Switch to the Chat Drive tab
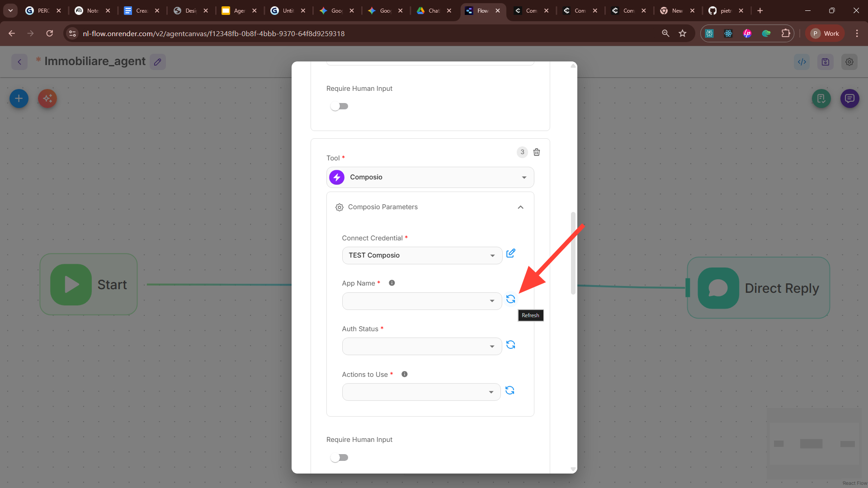The image size is (868, 488). (429, 10)
